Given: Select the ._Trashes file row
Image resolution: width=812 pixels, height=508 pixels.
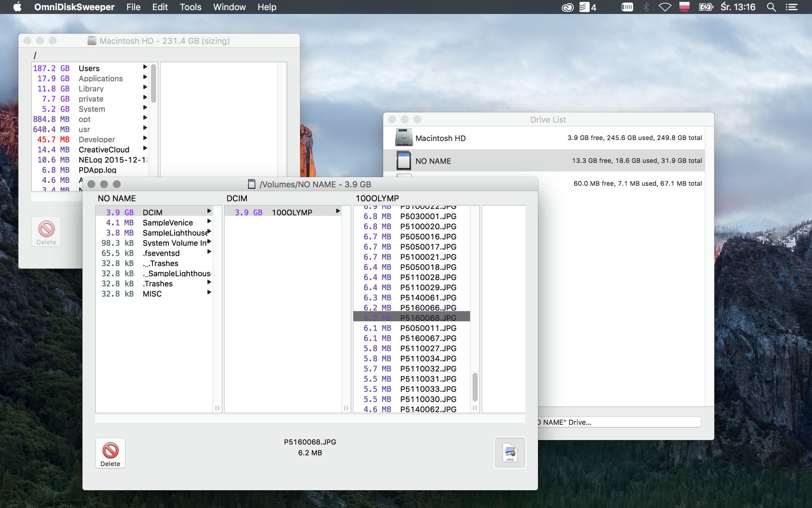Looking at the screenshot, I should point(154,263).
